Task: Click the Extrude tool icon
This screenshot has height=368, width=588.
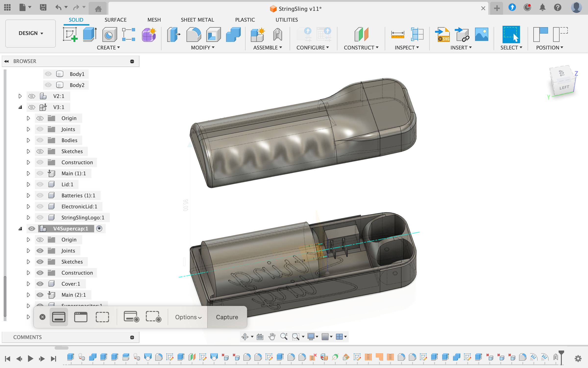Action: (x=90, y=34)
